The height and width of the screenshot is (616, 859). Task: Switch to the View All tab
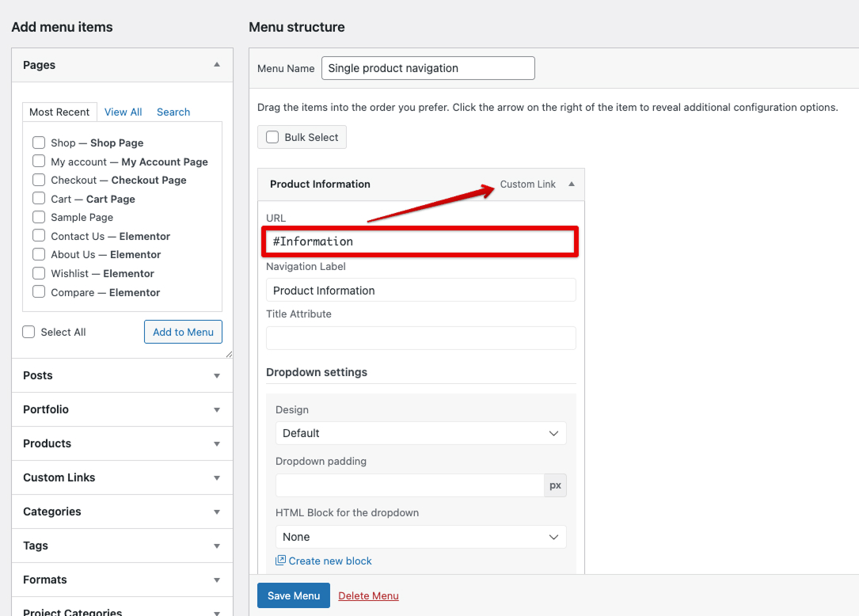click(x=123, y=112)
